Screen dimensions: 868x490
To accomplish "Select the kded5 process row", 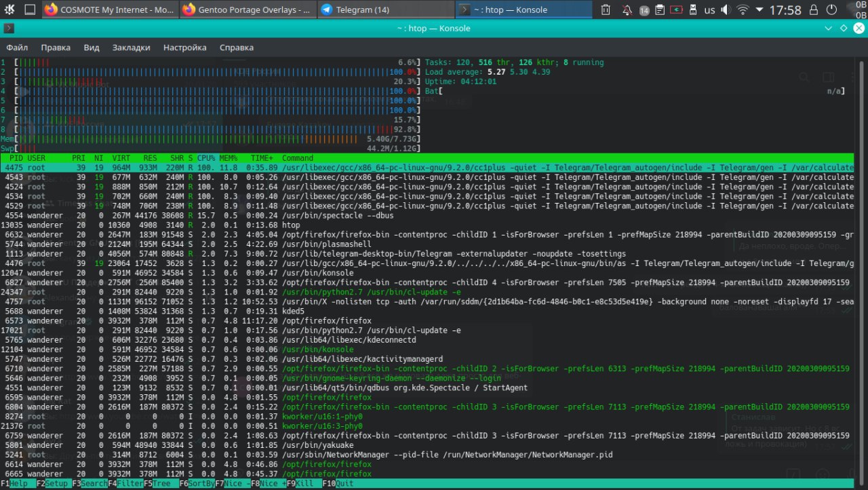I will point(427,312).
